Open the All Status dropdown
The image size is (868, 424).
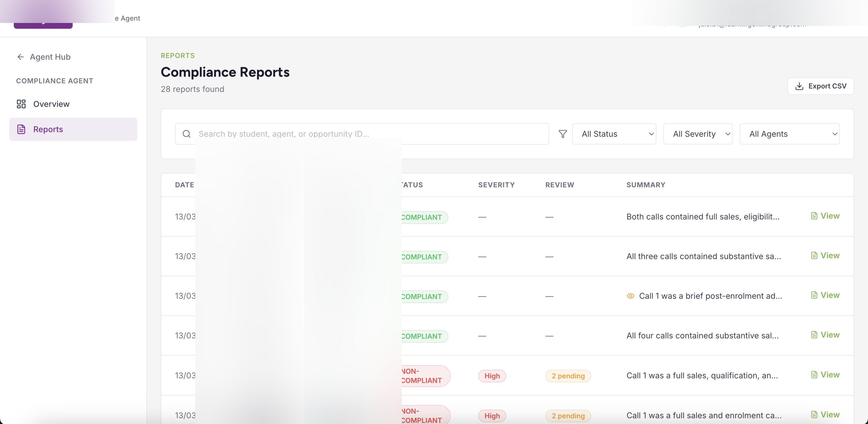point(614,134)
